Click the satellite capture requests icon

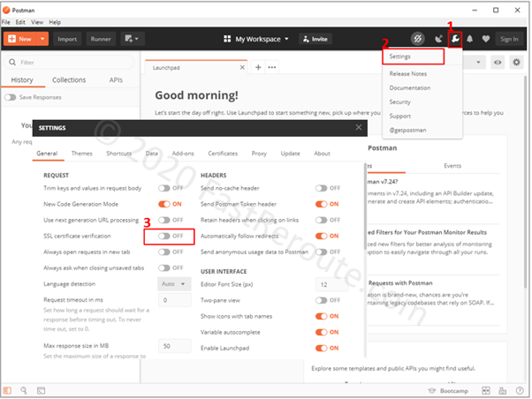click(x=438, y=39)
